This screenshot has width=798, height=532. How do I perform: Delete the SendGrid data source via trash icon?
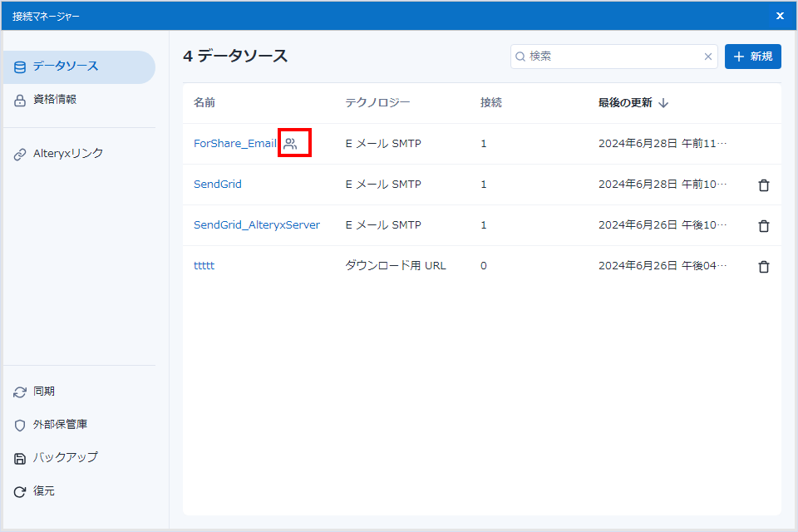click(x=763, y=185)
